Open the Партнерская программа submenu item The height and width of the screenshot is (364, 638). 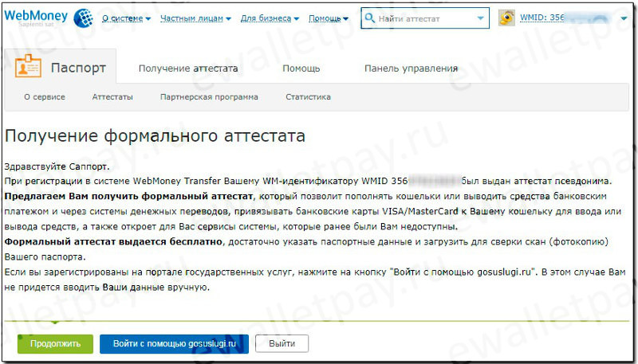click(209, 96)
